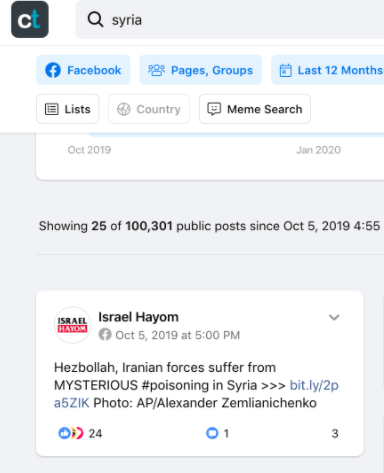The image size is (384, 473).
Task: Click the reactions icon showing 24
Action: pos(71,433)
